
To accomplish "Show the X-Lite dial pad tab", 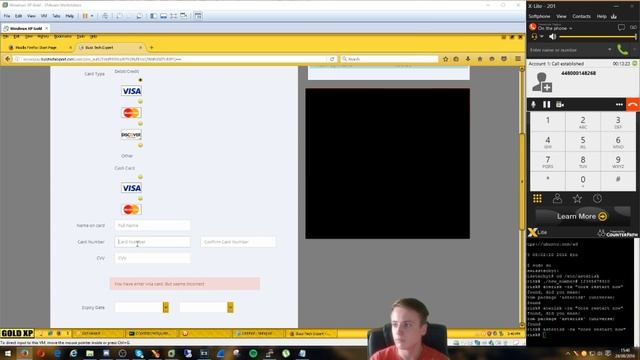I will 537,199.
